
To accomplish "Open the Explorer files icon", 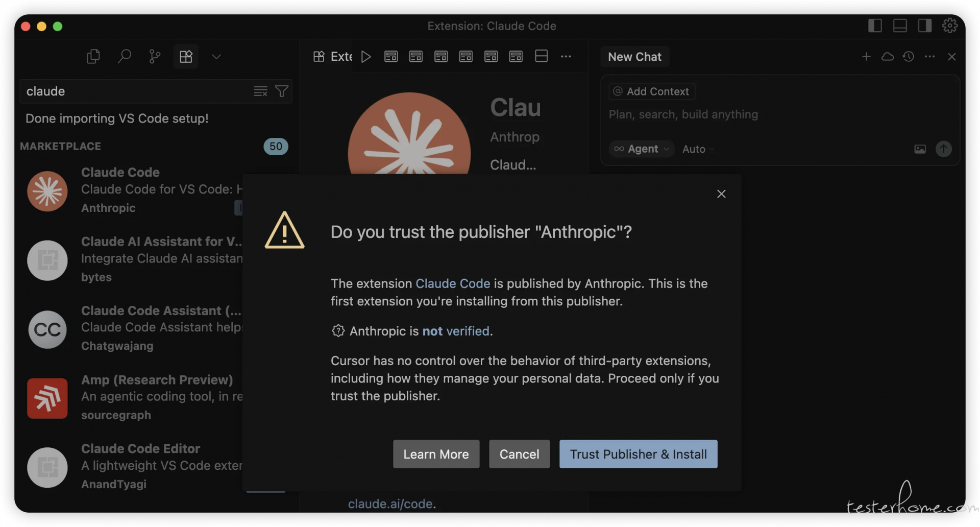I will pos(93,56).
